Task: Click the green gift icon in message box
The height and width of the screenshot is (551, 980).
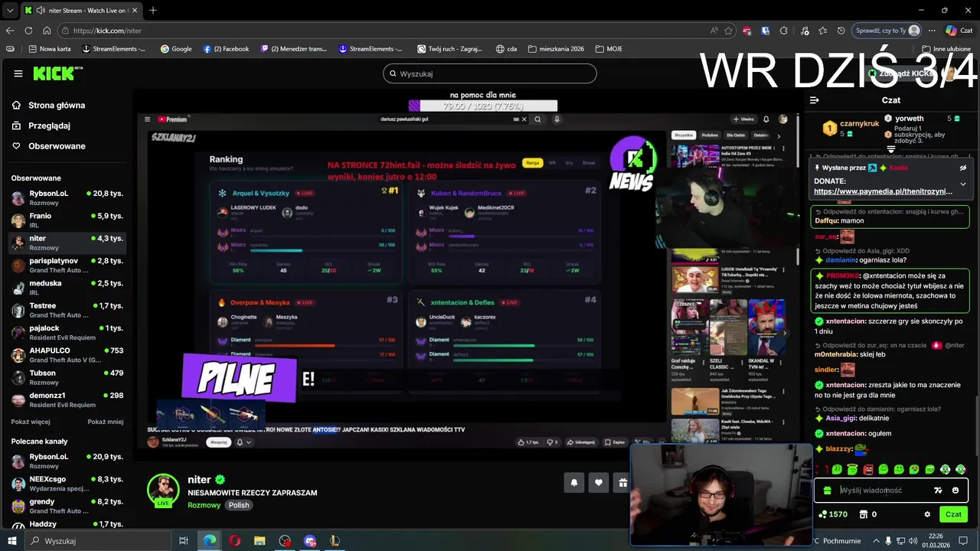Action: tap(827, 491)
